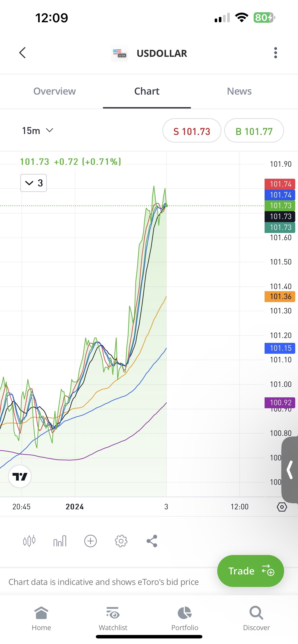298x644 pixels.
Task: Tap the Buy 101.77 button
Action: coord(254,131)
